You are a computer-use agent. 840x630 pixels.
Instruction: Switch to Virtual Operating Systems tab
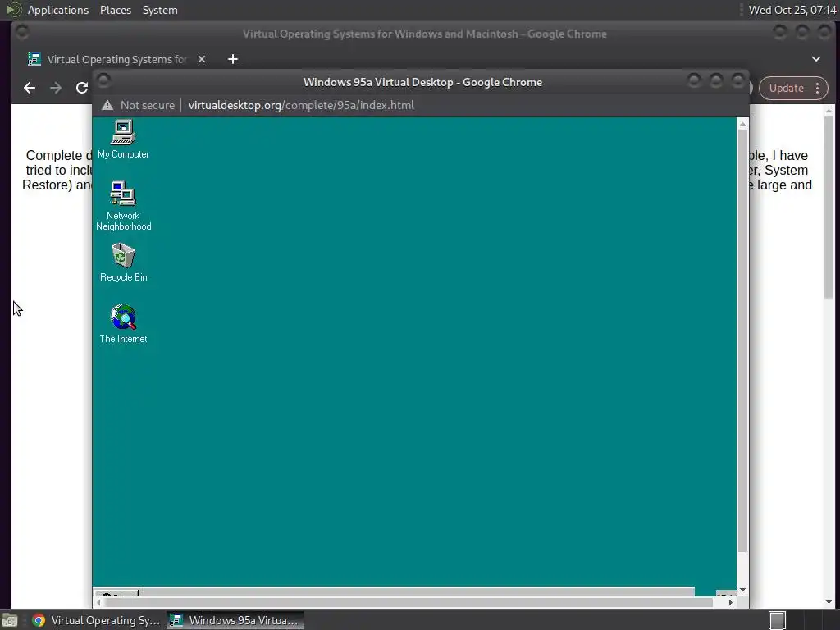point(116,59)
